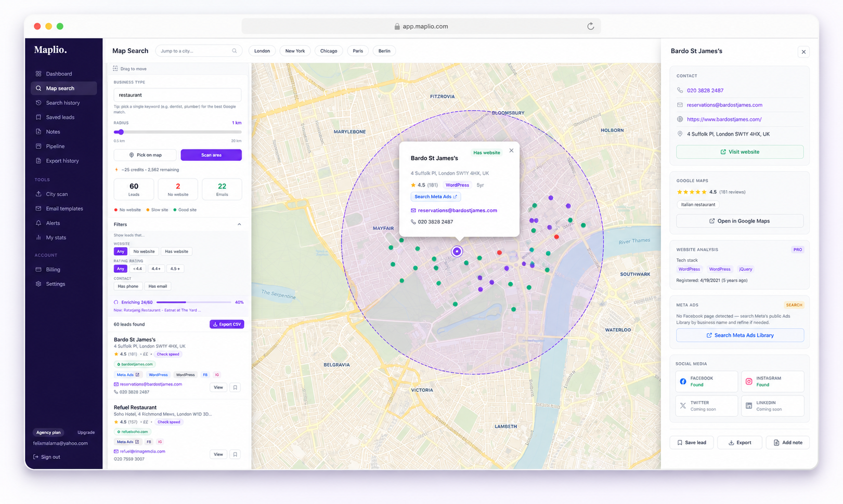
Task: Click the Alerts bell icon
Action: (x=38, y=223)
